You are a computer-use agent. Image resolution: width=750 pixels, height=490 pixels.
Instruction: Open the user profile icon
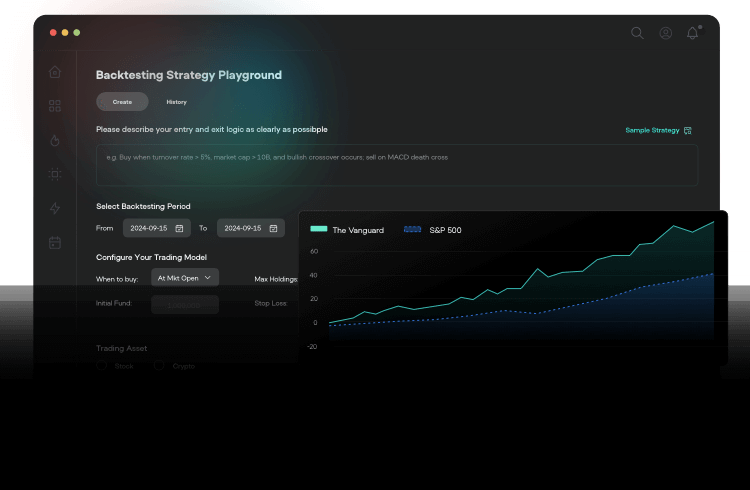click(665, 33)
